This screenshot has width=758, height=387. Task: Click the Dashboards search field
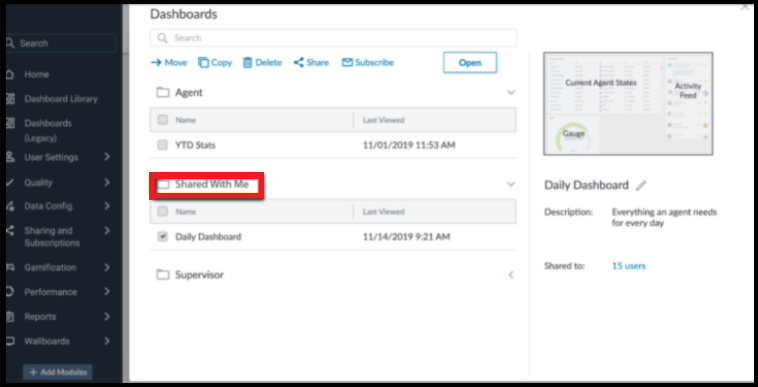(x=333, y=38)
